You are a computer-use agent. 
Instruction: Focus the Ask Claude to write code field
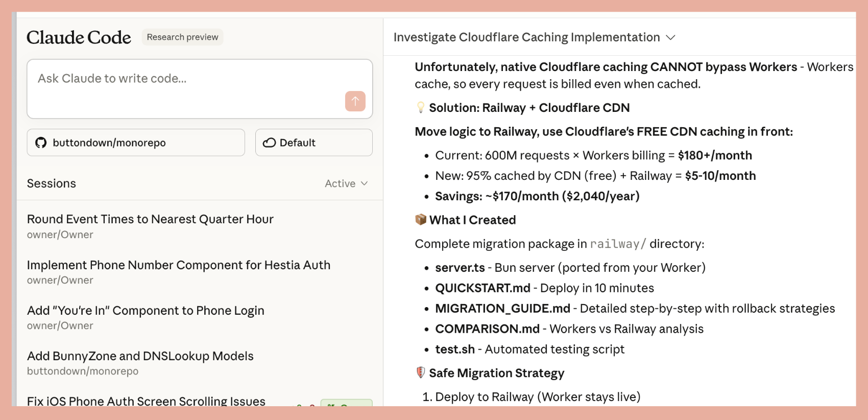point(200,89)
